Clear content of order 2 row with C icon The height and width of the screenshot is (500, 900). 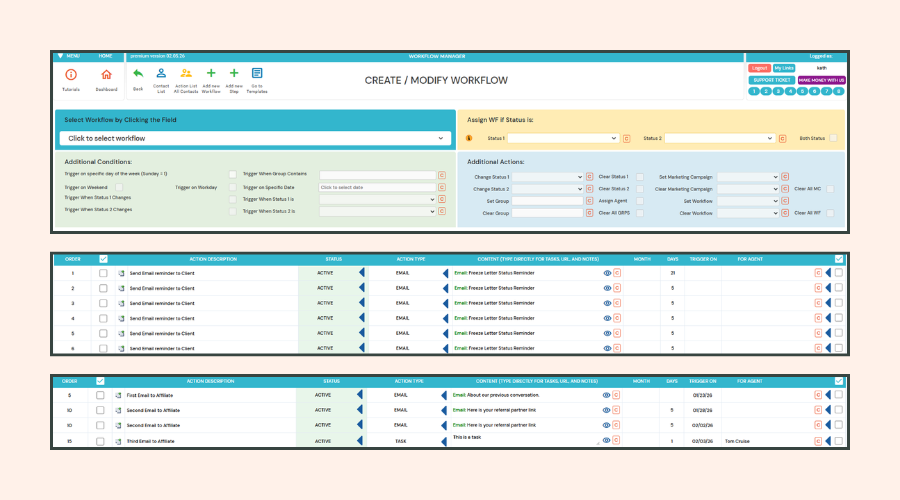click(x=617, y=288)
